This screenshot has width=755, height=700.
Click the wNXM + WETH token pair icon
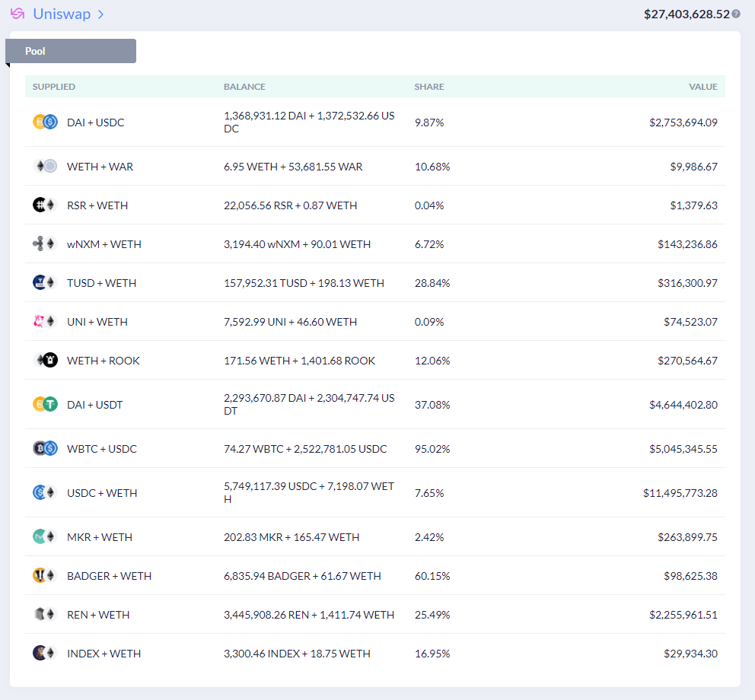click(45, 244)
